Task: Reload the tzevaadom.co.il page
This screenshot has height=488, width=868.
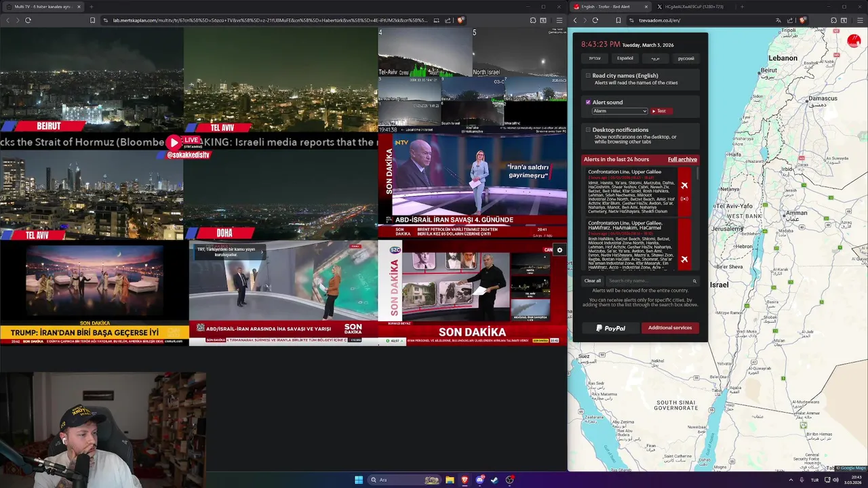Action: click(595, 20)
